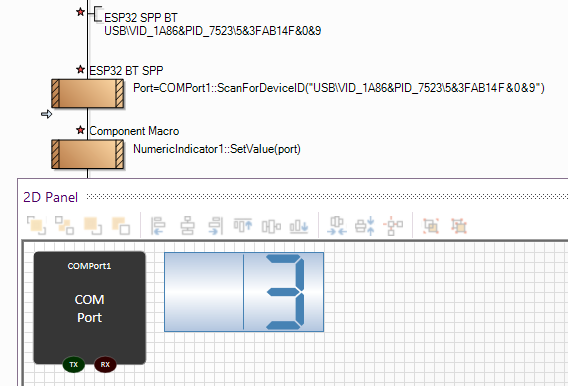Click the dotted grip bar of 2D Panel
Screen dimensions: 568x386
[327, 197]
